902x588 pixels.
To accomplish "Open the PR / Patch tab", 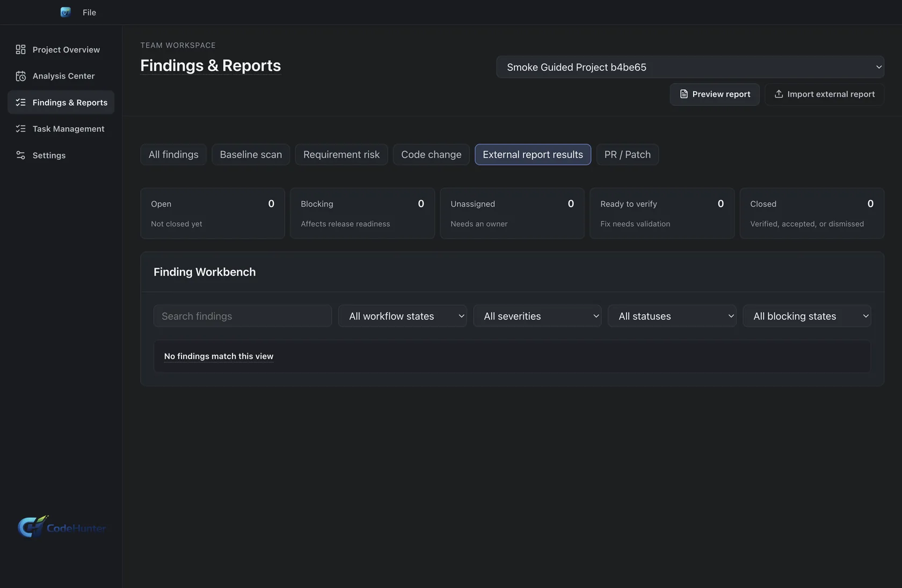I will pos(627,155).
